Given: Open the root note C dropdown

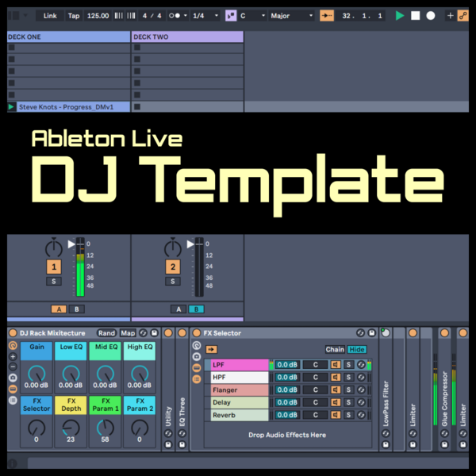Looking at the screenshot, I should (252, 16).
